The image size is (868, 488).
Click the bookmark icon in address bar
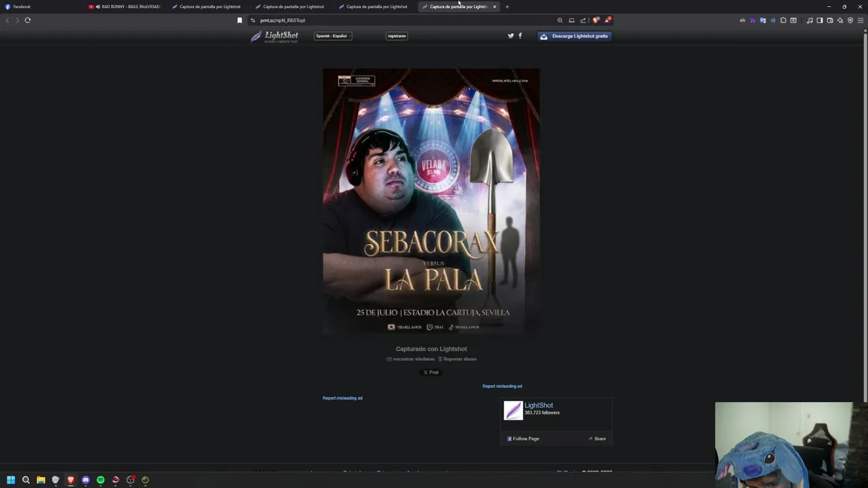[239, 20]
